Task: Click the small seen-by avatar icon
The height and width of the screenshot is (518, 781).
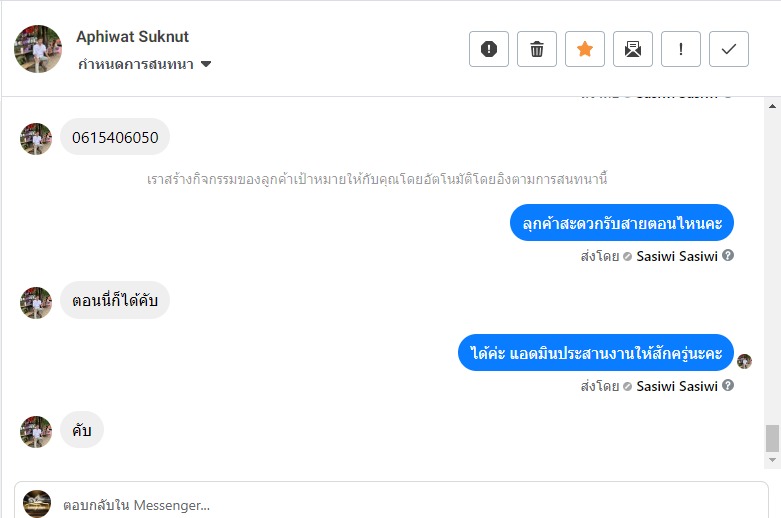Action: (744, 361)
